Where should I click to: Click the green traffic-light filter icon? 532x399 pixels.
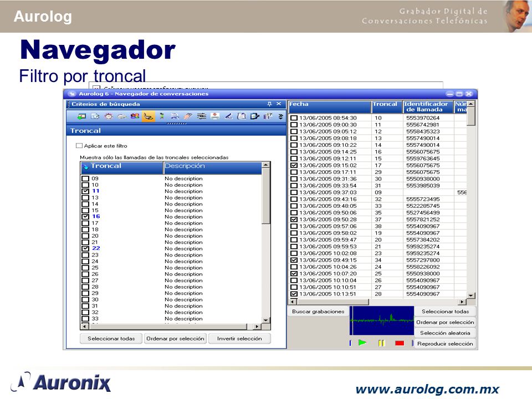[x=162, y=116]
